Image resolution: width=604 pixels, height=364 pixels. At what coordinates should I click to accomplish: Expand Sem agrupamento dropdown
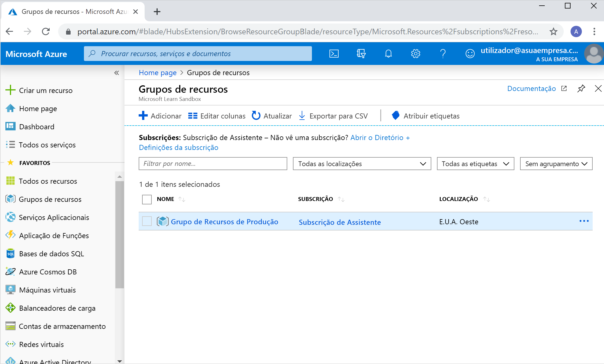pyautogui.click(x=556, y=164)
